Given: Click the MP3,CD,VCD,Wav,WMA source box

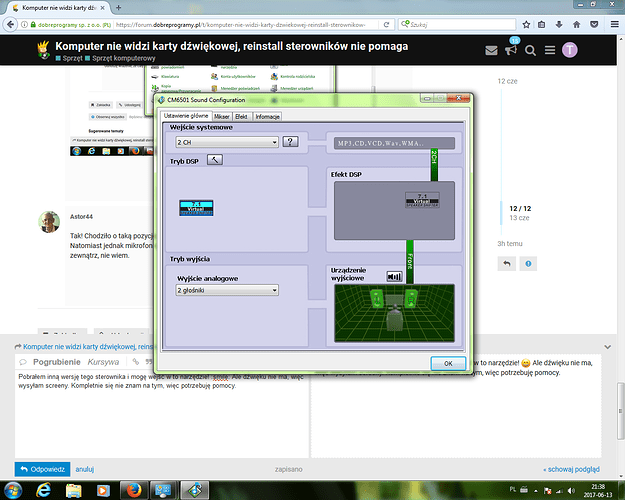Looking at the screenshot, I should pos(394,143).
